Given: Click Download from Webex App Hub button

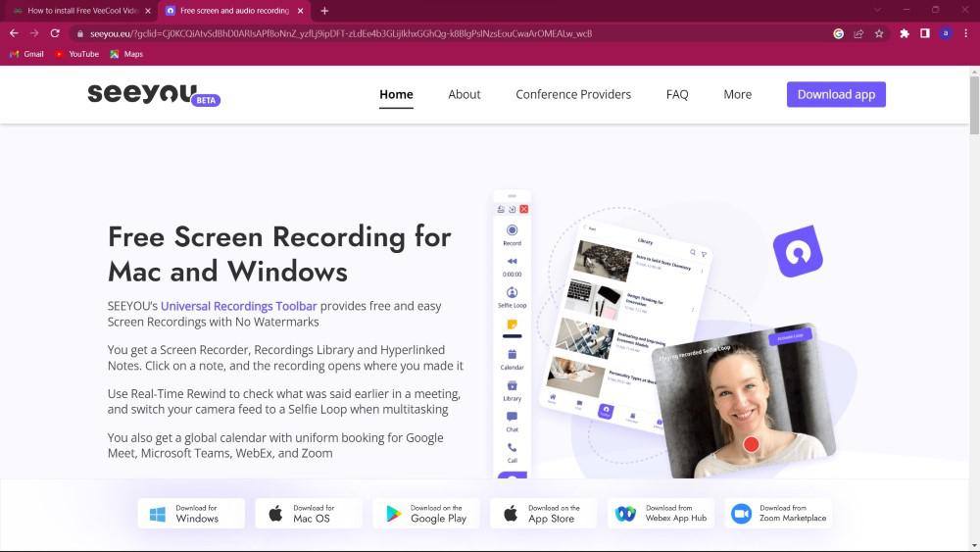Looking at the screenshot, I should (661, 513).
